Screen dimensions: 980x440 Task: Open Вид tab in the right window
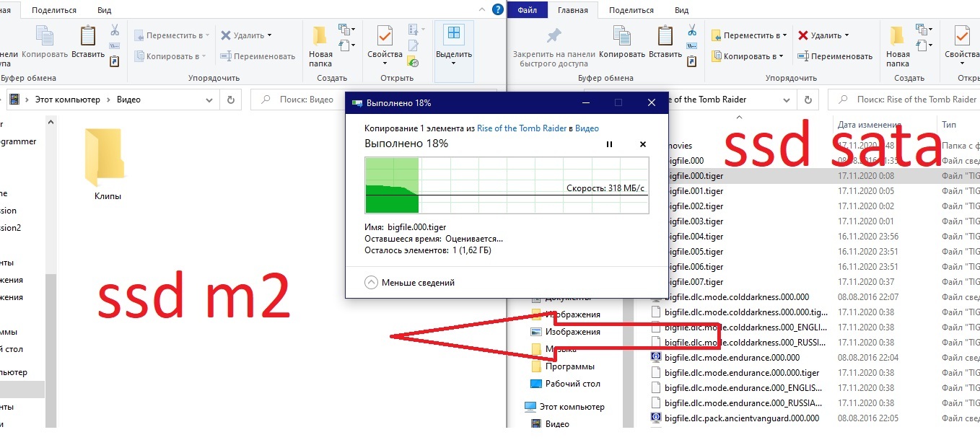681,10
